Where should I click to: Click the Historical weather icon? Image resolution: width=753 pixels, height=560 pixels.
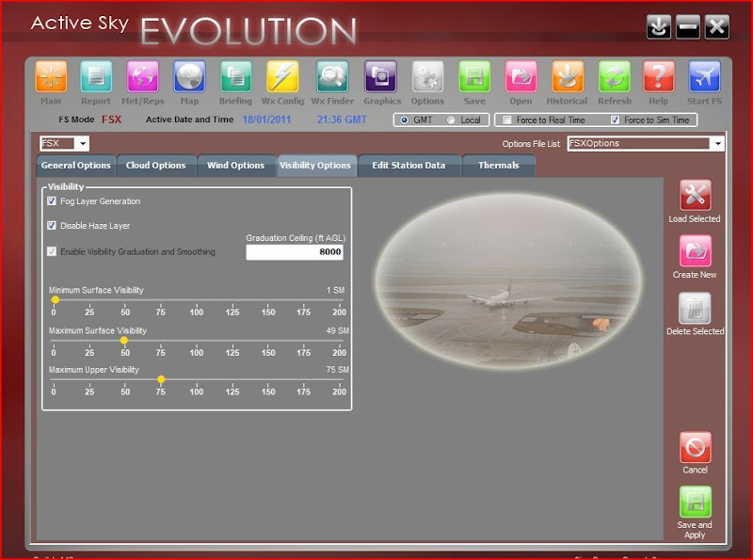point(567,76)
